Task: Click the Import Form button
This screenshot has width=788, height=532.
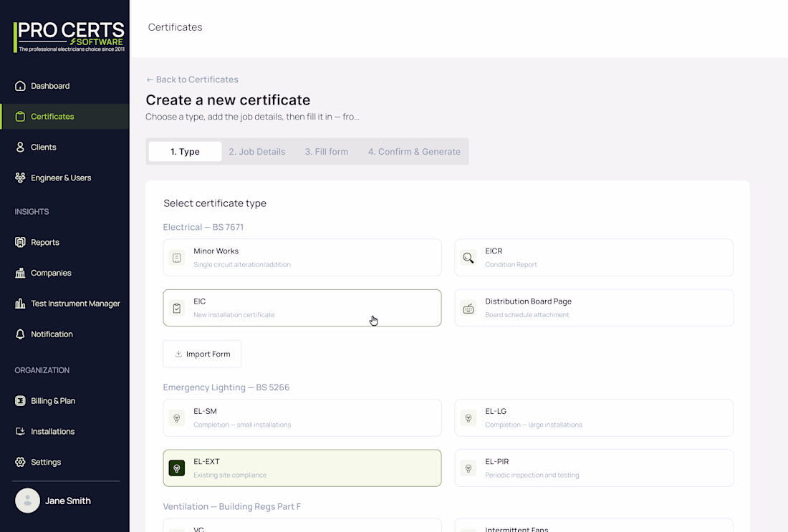Action: pyautogui.click(x=202, y=354)
